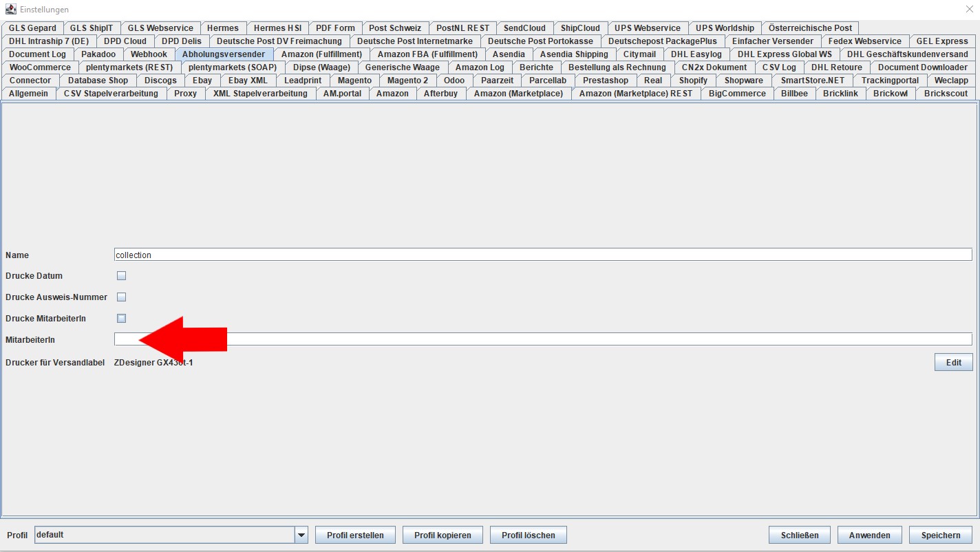Open the PDF Form tab

pos(335,28)
